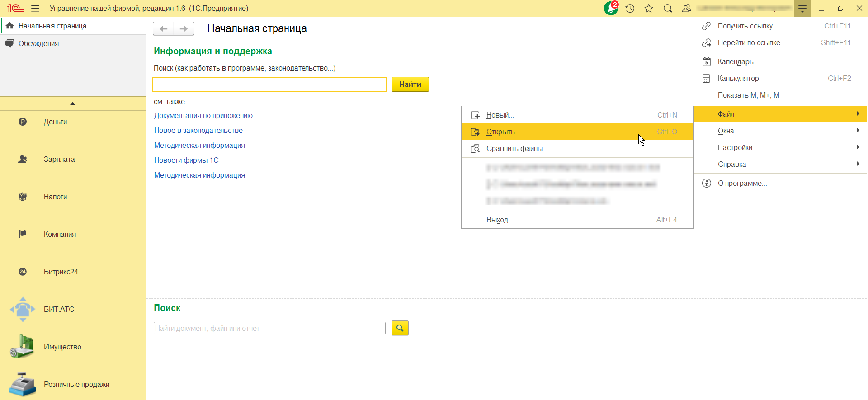
Task: Switch to the Обсуждения tab
Action: pyautogui.click(x=73, y=43)
